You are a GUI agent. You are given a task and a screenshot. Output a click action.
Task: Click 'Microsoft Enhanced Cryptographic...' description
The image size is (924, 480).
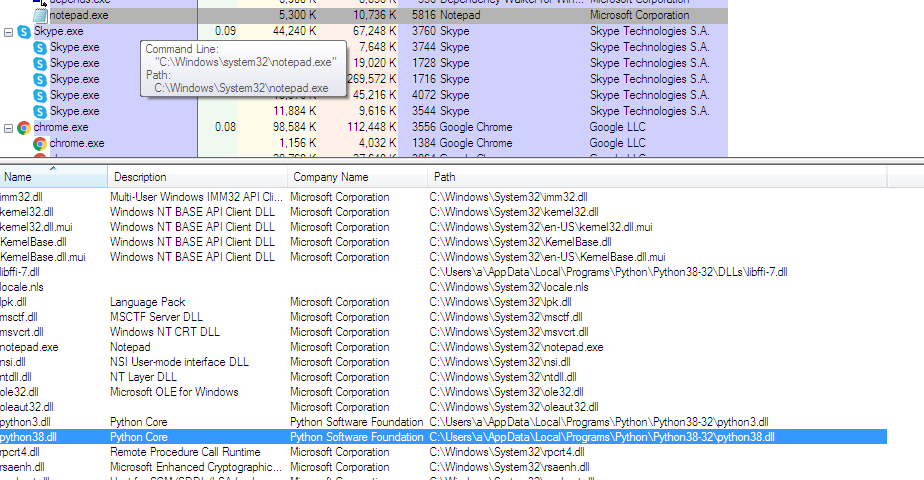(196, 467)
